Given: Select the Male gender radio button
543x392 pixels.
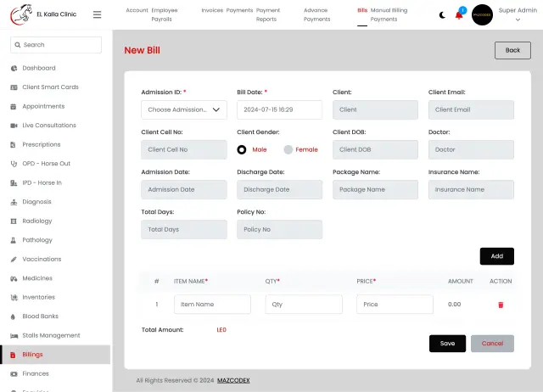Looking at the screenshot, I should coord(242,149).
